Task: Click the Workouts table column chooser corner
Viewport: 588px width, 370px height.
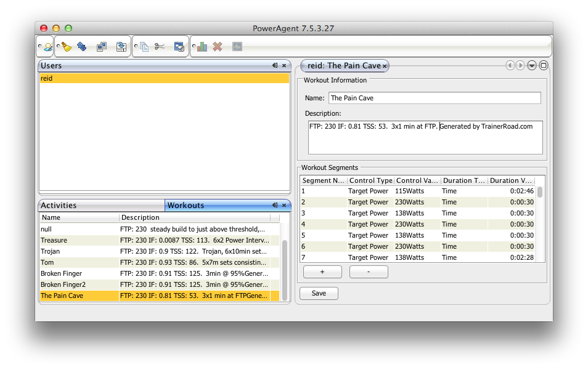Action: pos(275,217)
